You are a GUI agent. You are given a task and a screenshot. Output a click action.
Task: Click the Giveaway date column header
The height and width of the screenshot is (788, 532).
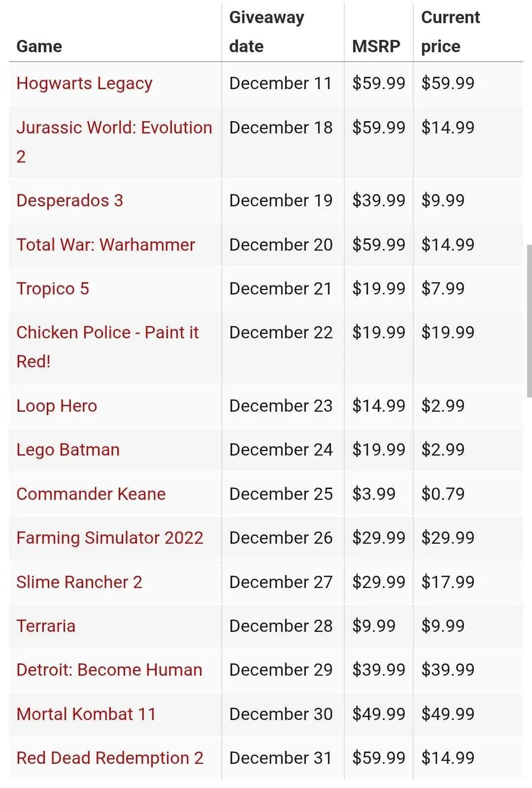266,32
